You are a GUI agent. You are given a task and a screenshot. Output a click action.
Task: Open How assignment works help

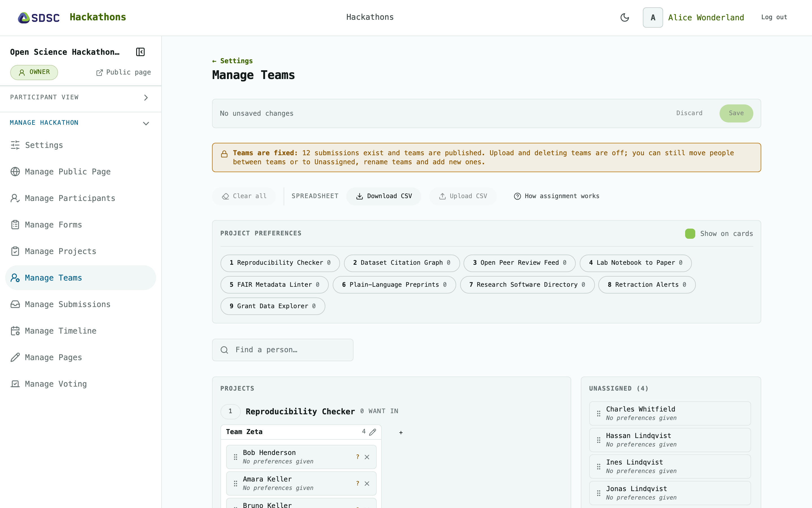(556, 196)
